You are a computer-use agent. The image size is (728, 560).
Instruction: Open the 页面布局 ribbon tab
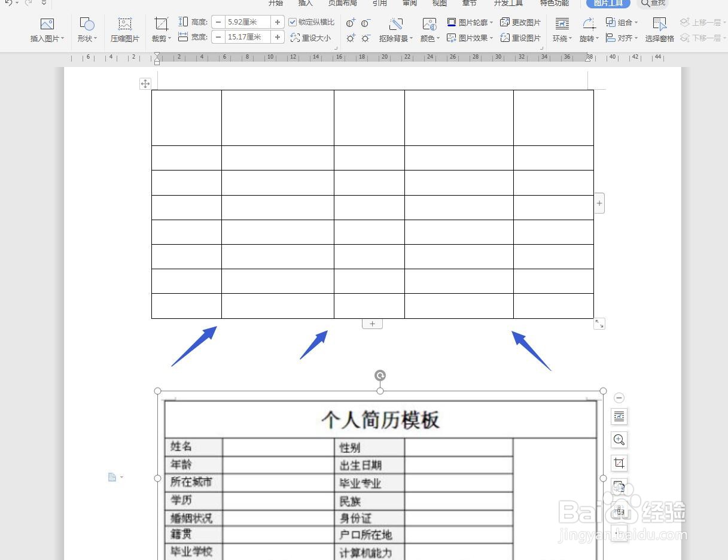tap(342, 4)
